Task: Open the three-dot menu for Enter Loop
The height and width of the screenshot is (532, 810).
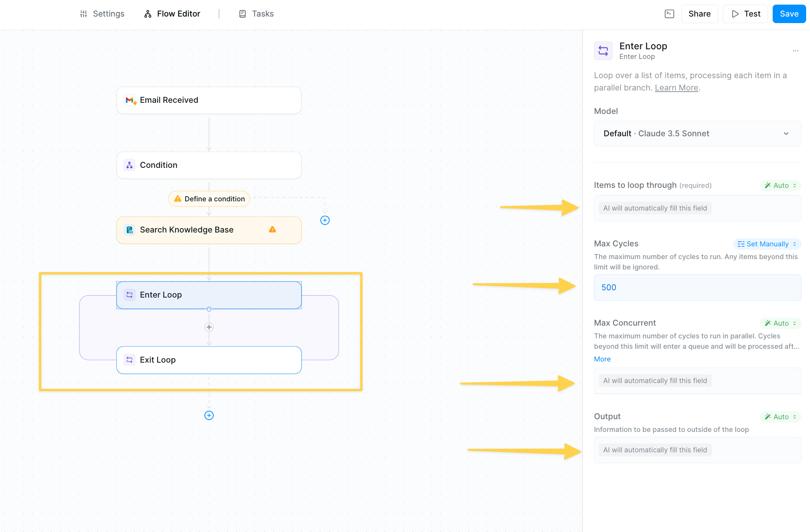Action: click(795, 51)
